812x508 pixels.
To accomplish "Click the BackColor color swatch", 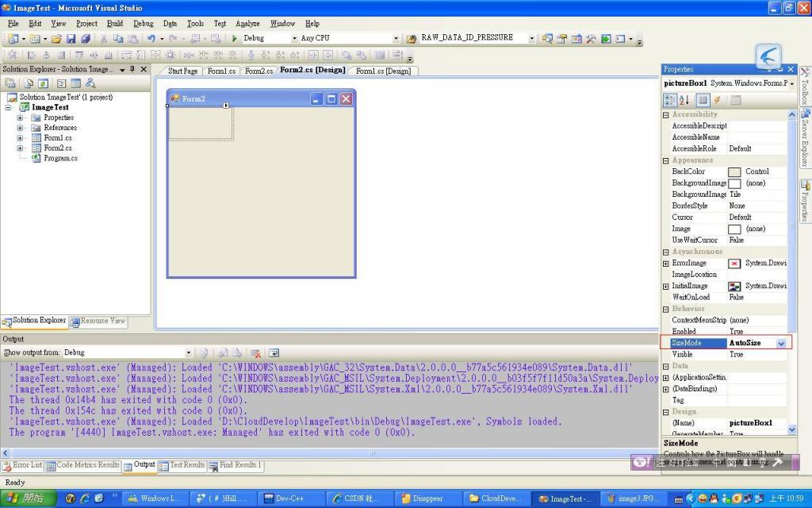I will point(734,172).
